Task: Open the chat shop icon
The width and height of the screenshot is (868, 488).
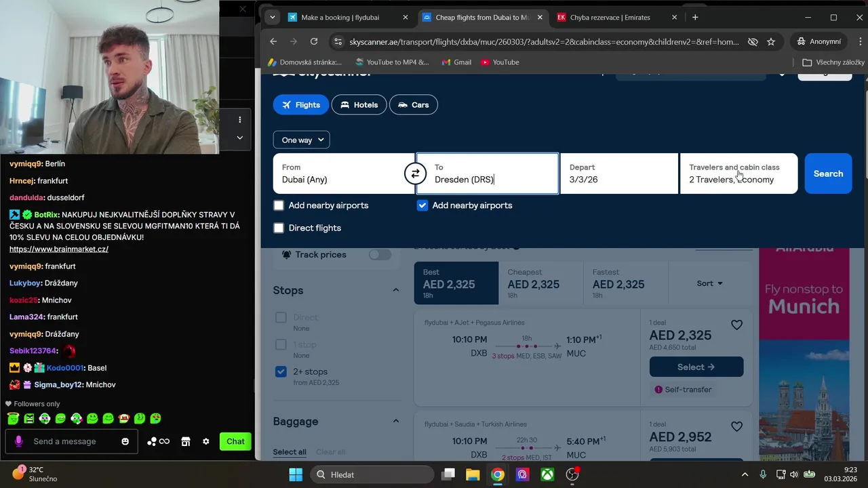Action: point(186,441)
